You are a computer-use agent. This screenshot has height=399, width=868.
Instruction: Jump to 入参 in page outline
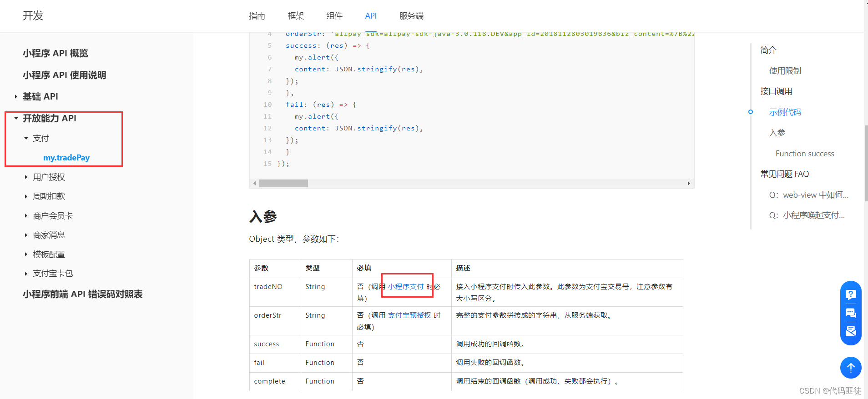777,133
